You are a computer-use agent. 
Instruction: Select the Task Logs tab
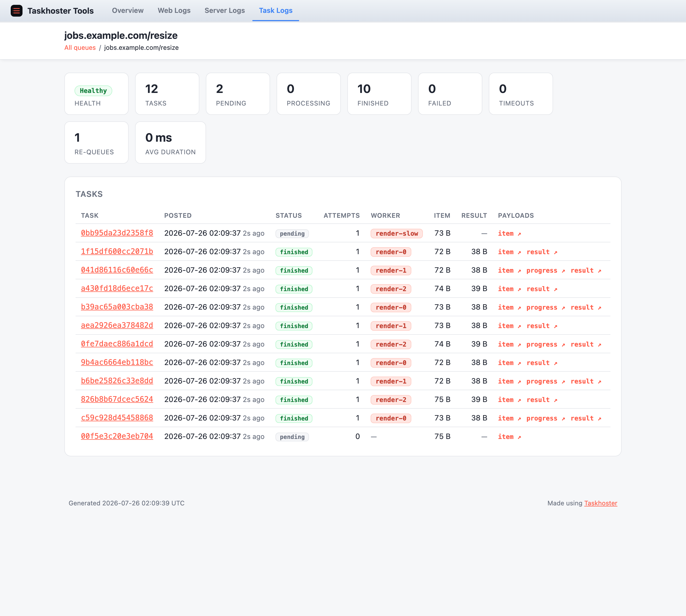276,10
